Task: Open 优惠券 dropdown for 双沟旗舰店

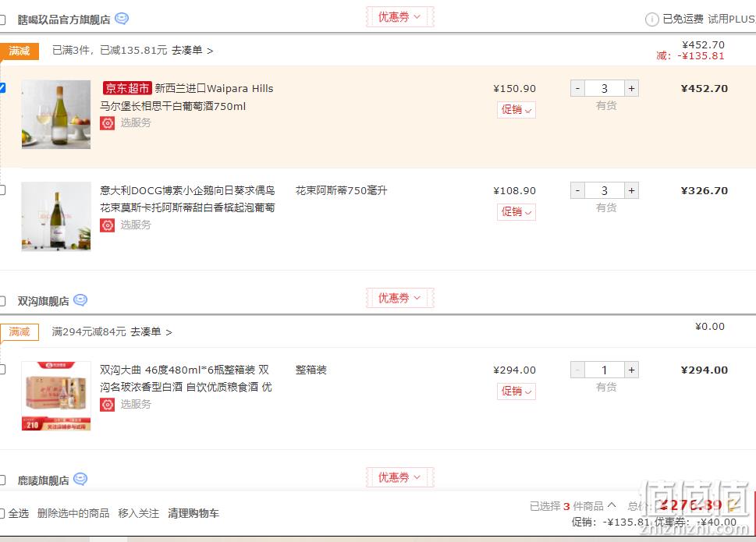Action: 399,298
